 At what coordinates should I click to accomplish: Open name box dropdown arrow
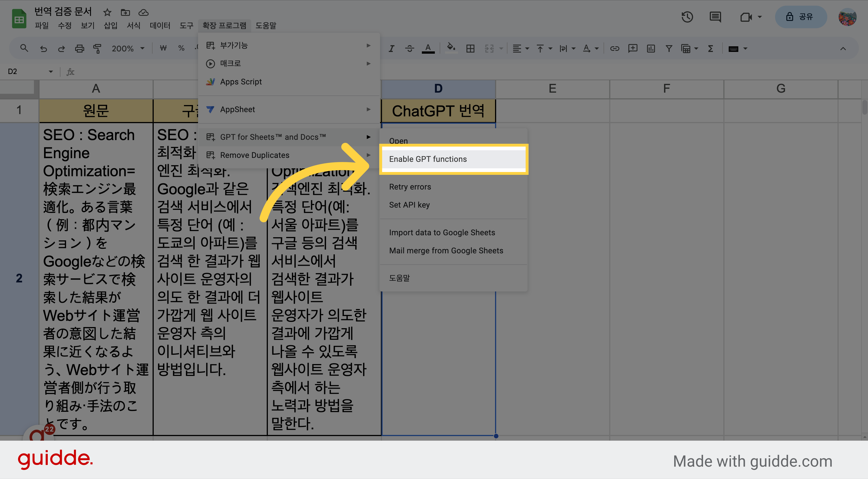[51, 71]
